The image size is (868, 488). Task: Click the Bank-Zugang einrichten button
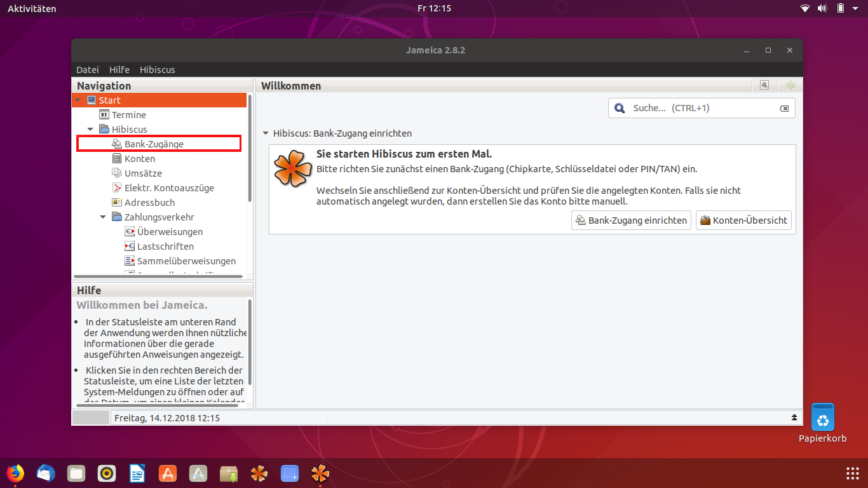[631, 220]
